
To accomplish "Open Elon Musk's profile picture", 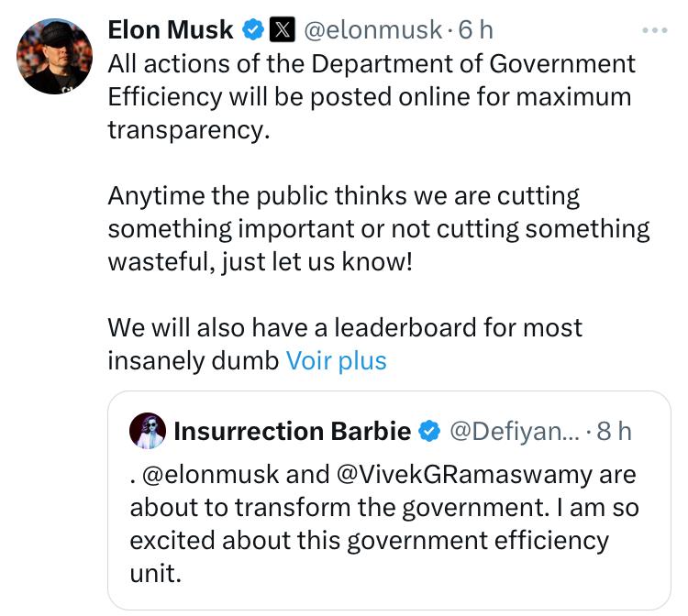I will 55,56.
